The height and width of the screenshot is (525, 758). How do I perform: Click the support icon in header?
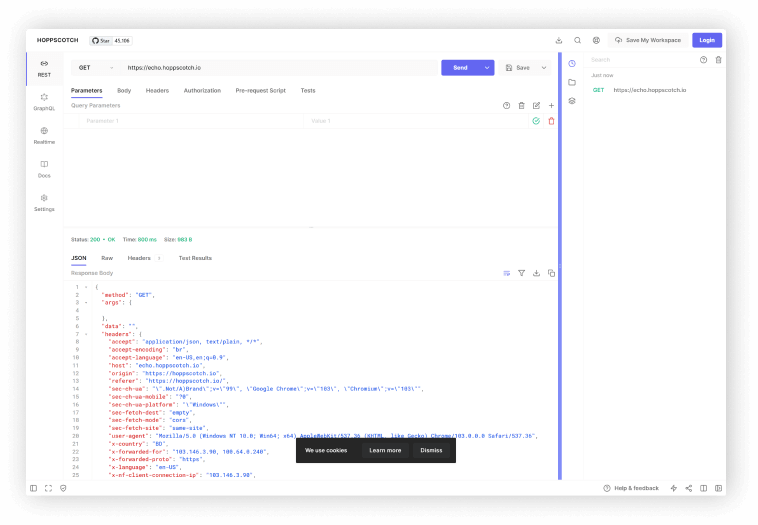click(596, 40)
